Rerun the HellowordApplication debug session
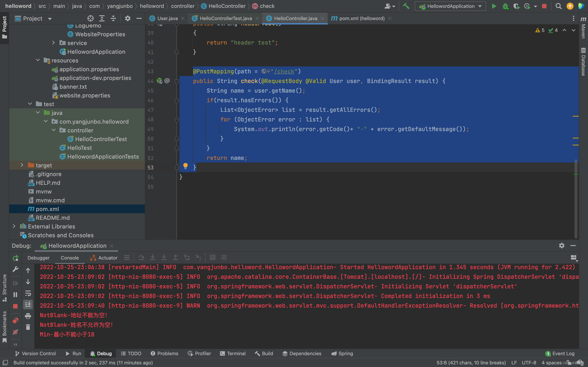Image resolution: width=588 pixels, height=367 pixels. (15, 258)
